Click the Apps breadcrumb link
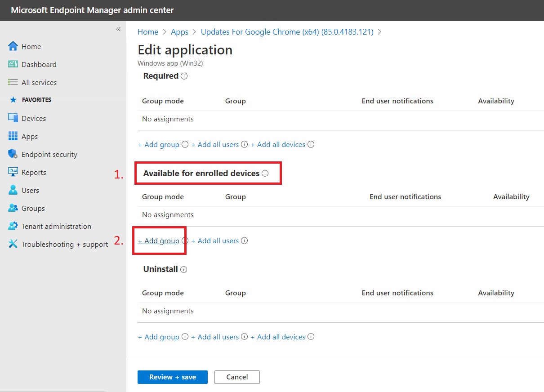This screenshot has width=544, height=392. (179, 32)
